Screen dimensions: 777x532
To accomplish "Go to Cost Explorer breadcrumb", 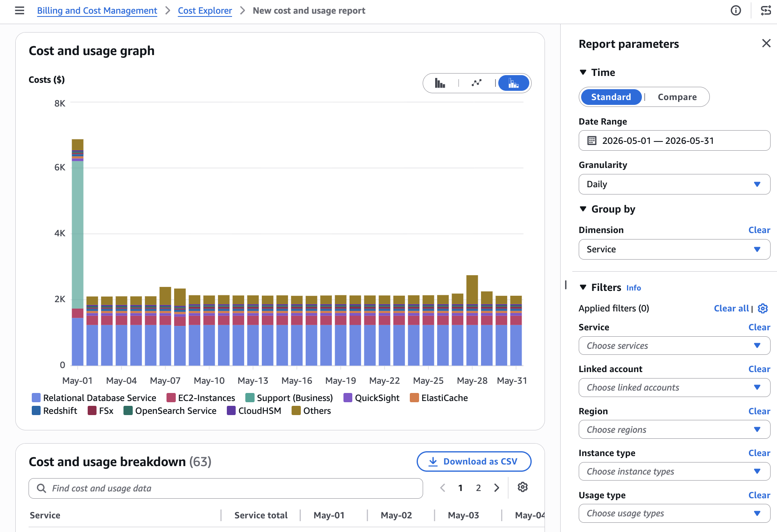I will click(x=205, y=11).
